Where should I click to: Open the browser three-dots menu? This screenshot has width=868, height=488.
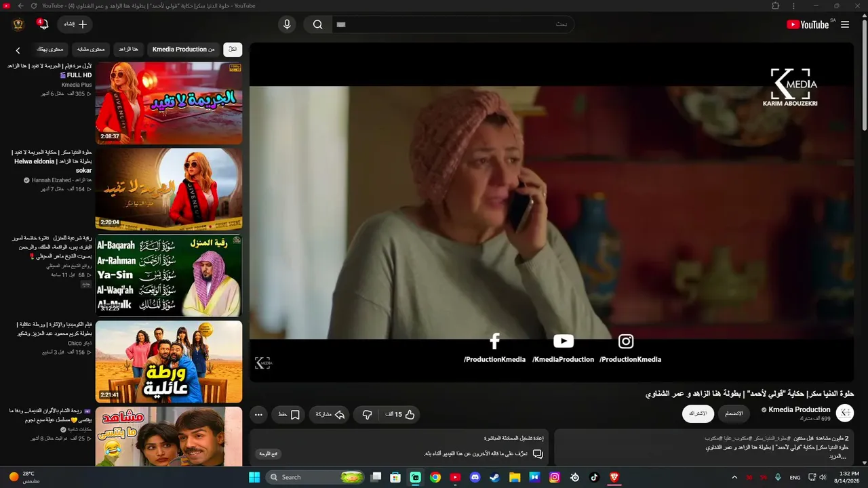coord(793,5)
